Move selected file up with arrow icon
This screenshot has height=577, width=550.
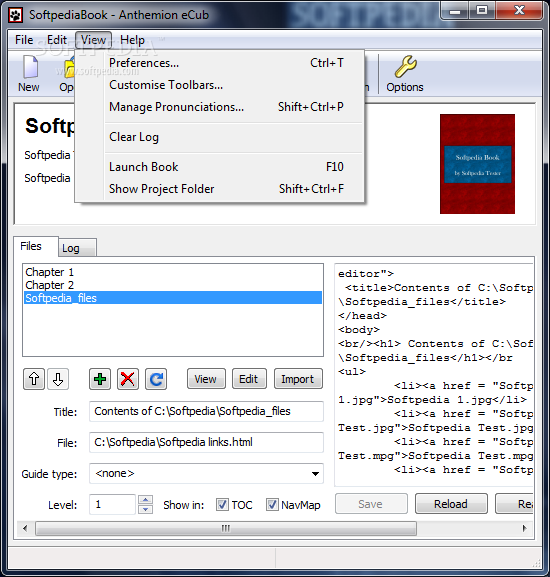coord(34,379)
